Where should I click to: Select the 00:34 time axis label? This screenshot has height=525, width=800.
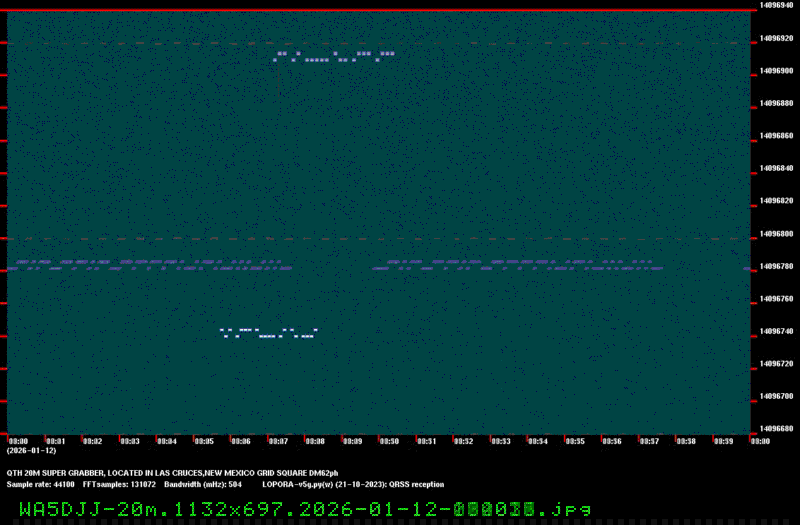click(538, 441)
